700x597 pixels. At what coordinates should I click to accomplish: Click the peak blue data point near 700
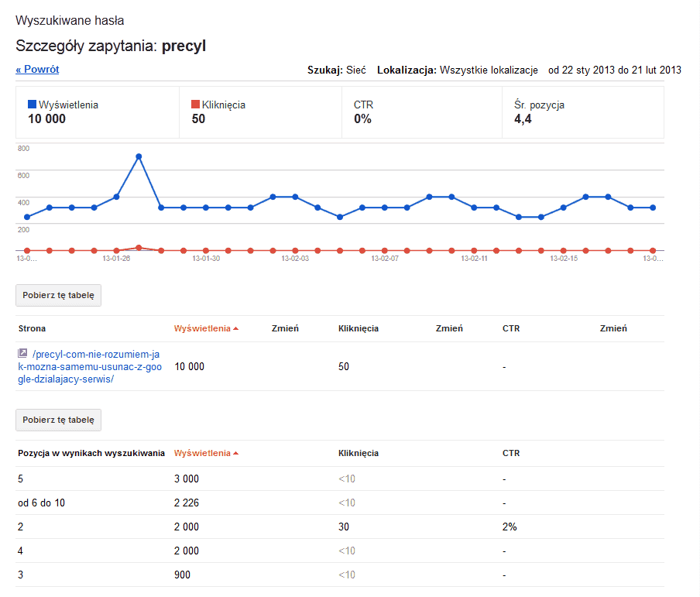pos(139,156)
